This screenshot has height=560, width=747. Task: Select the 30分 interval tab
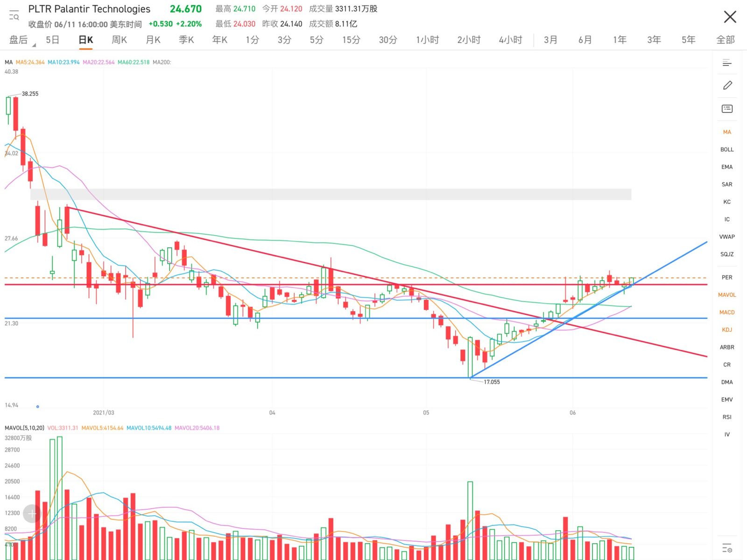[x=388, y=40]
